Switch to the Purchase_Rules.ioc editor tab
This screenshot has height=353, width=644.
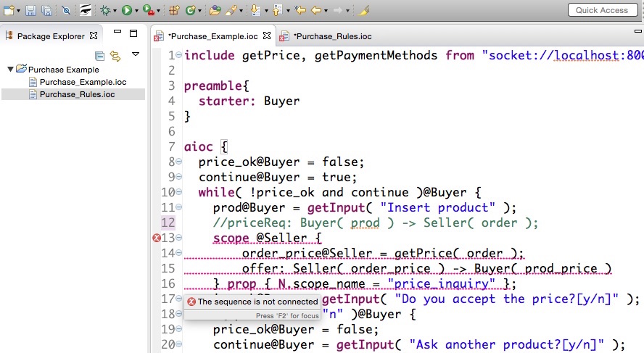(x=326, y=36)
